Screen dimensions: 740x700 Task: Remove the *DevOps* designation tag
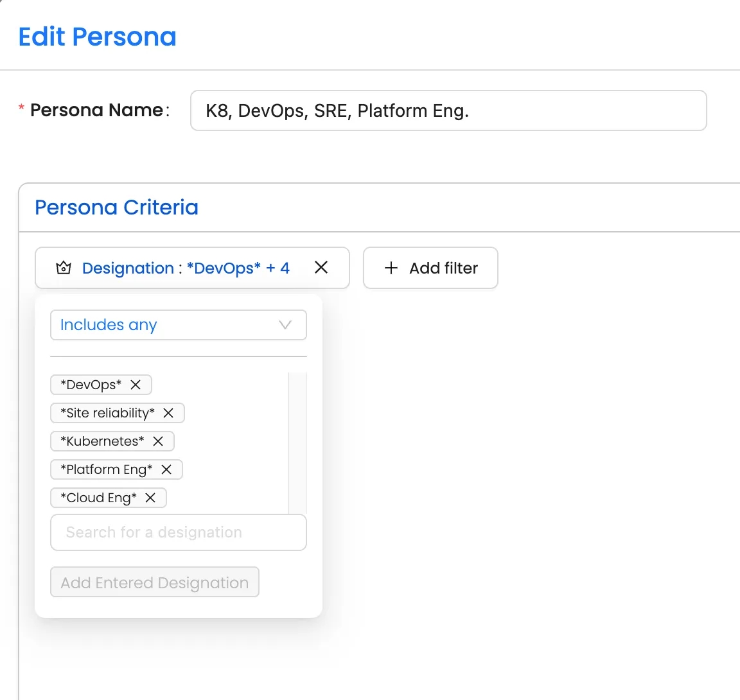coord(136,385)
